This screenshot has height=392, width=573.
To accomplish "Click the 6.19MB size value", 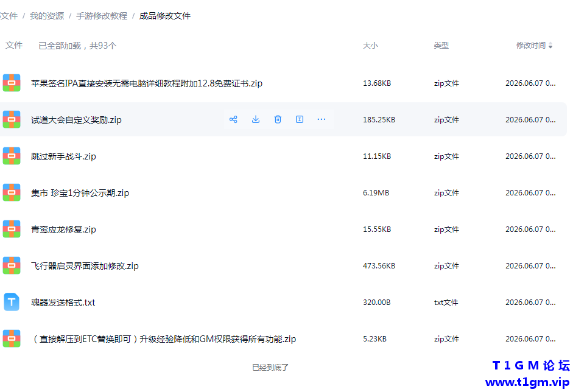I will pos(376,193).
